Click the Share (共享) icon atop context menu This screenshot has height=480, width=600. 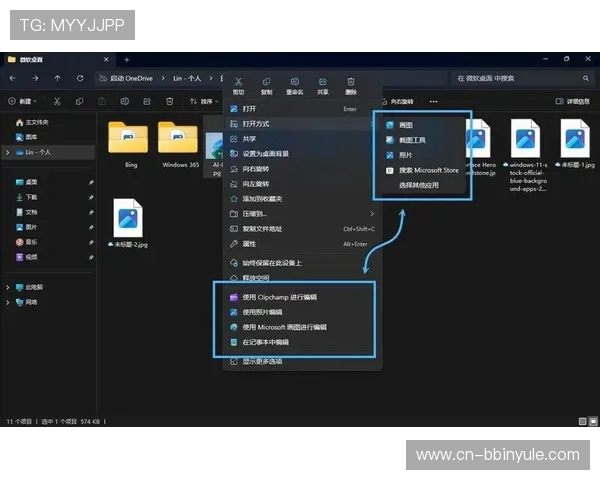322,81
